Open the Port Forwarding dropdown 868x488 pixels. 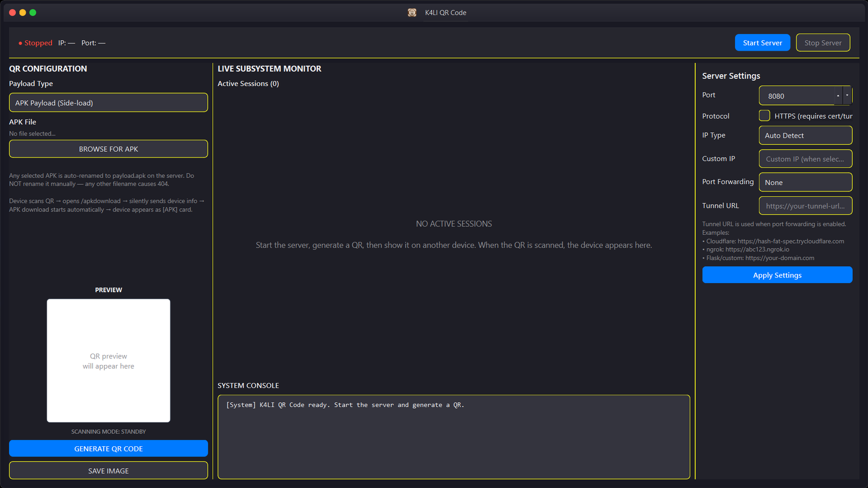click(806, 182)
